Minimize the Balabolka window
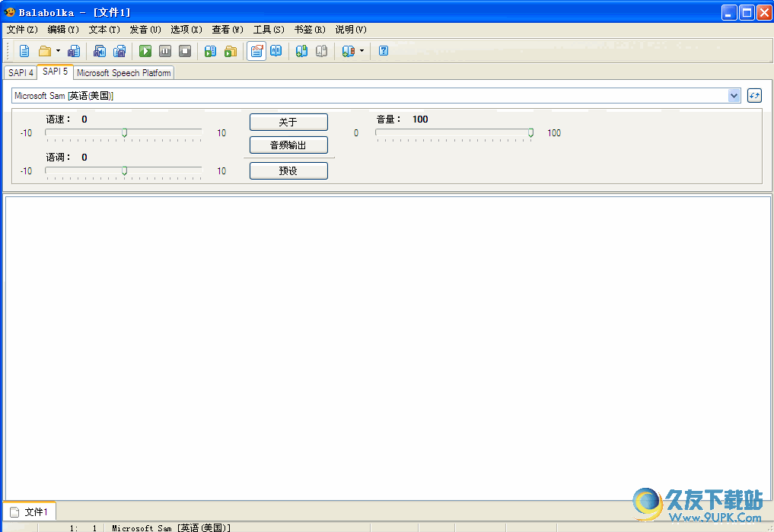The width and height of the screenshot is (774, 532). tap(729, 12)
